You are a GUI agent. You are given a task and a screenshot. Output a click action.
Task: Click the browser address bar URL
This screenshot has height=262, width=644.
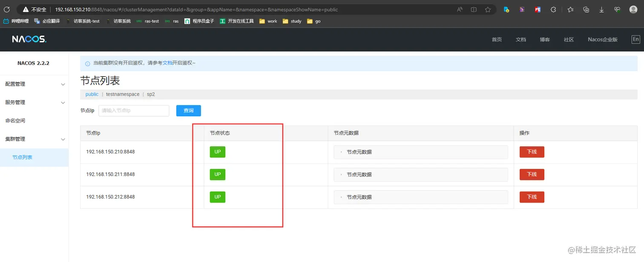click(196, 9)
